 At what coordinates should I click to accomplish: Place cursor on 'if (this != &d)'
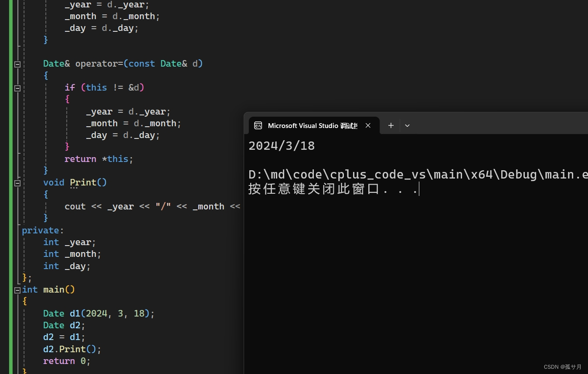(x=104, y=88)
